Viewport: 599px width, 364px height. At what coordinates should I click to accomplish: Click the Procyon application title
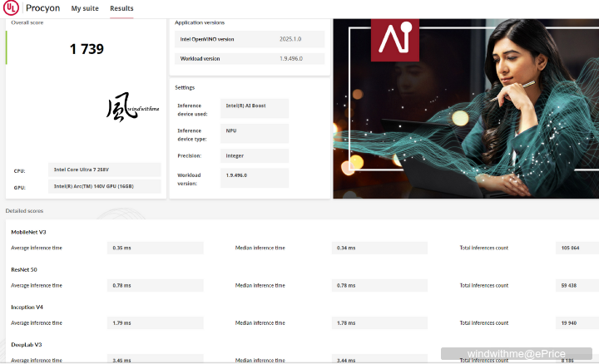point(43,8)
